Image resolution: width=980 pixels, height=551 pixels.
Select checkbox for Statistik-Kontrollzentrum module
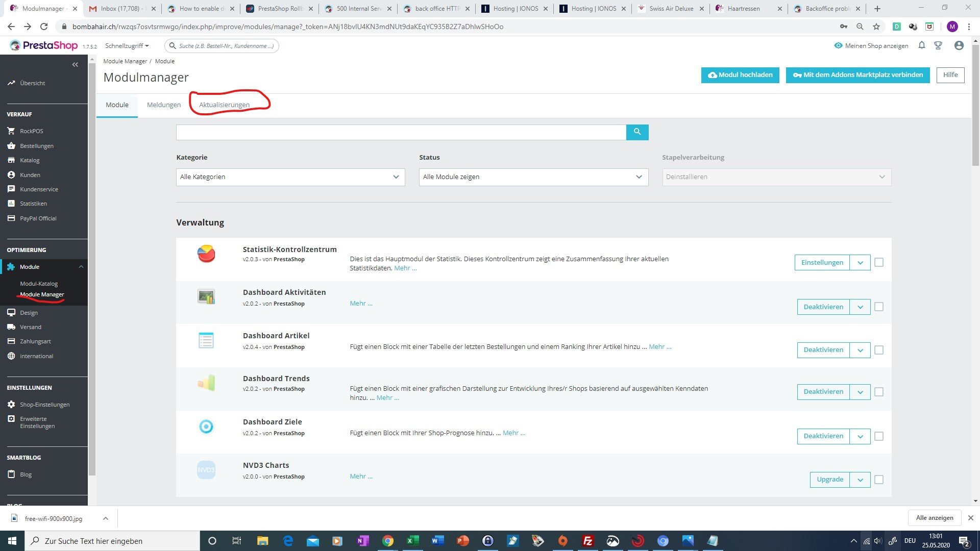(x=879, y=262)
